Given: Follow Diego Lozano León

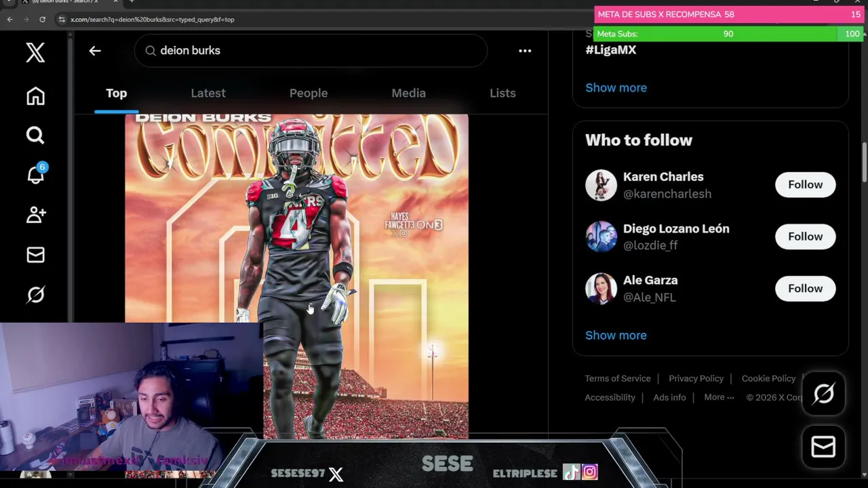Looking at the screenshot, I should [x=805, y=237].
